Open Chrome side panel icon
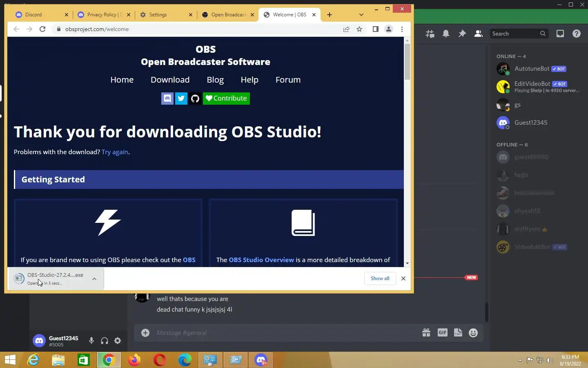 [376, 29]
